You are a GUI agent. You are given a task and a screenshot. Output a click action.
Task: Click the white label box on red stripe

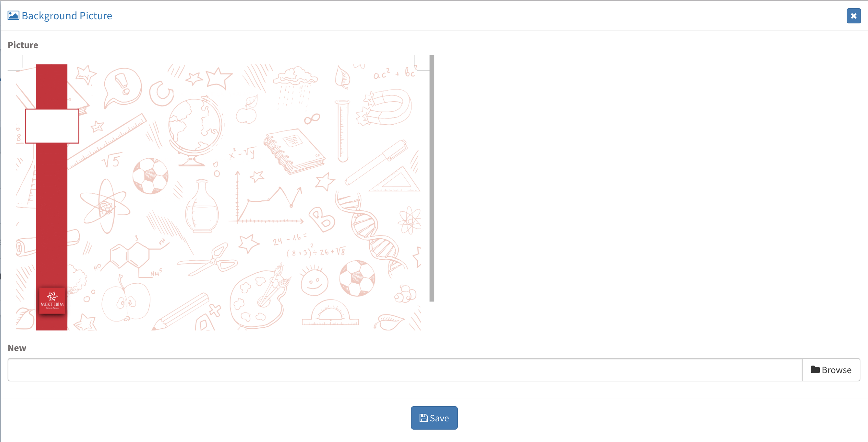point(52,126)
